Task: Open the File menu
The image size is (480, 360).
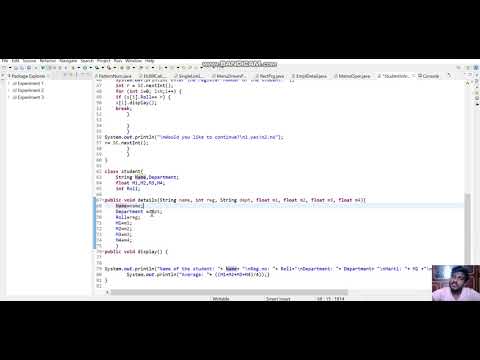Action: coord(5,61)
